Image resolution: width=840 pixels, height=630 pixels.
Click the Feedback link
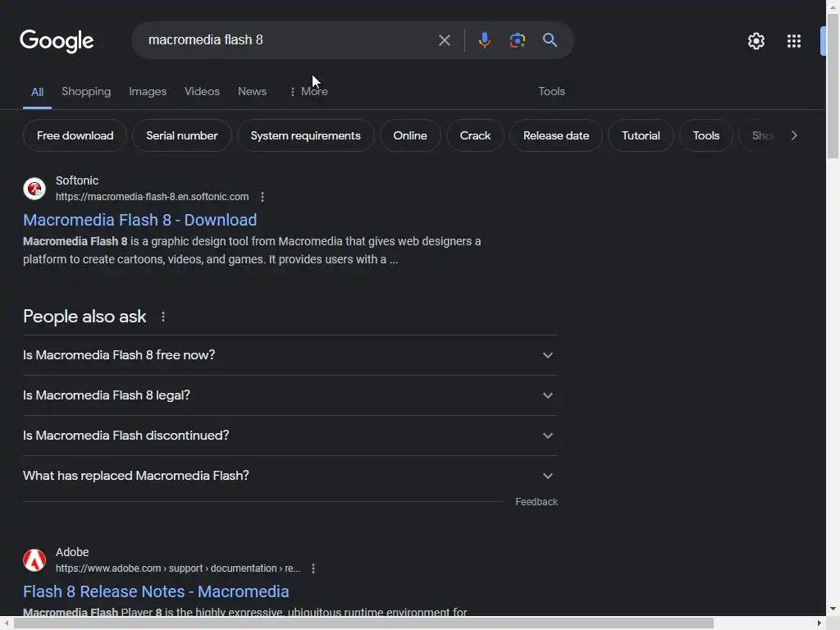point(536,502)
